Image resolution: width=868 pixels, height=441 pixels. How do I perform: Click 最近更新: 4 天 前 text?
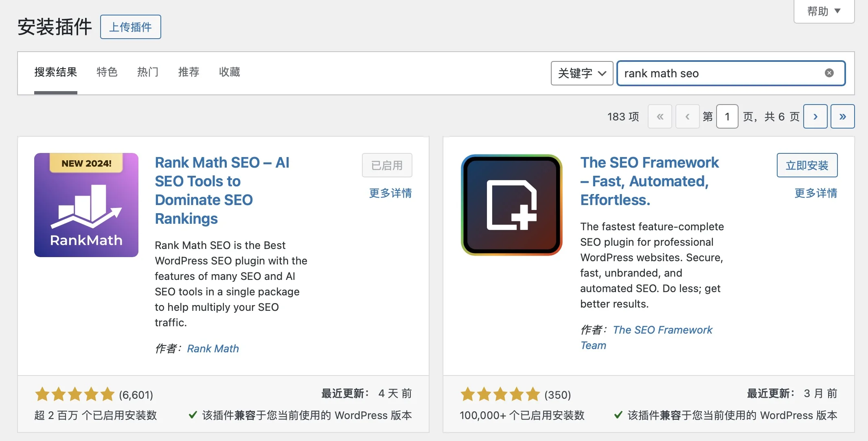(x=366, y=393)
